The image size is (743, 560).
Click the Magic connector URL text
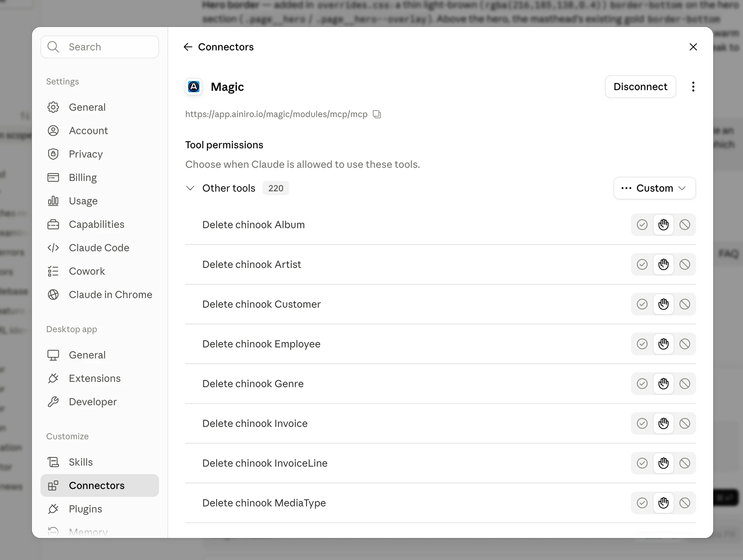276,114
